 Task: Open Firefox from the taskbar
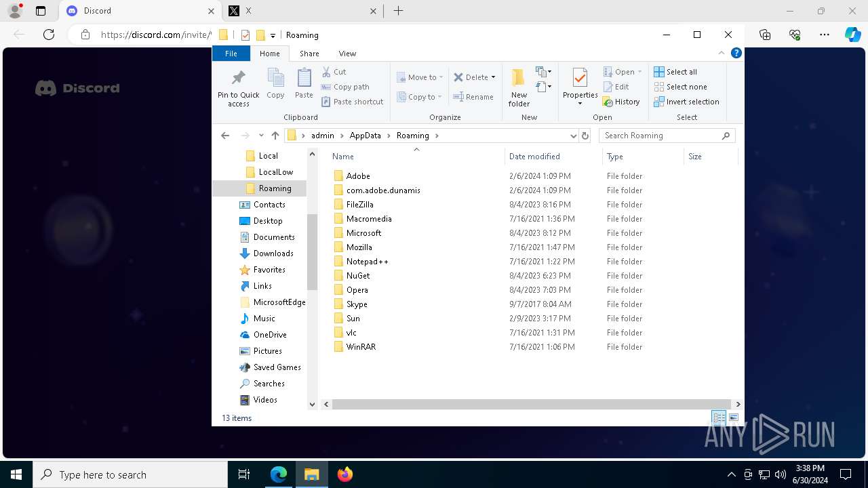pos(345,474)
